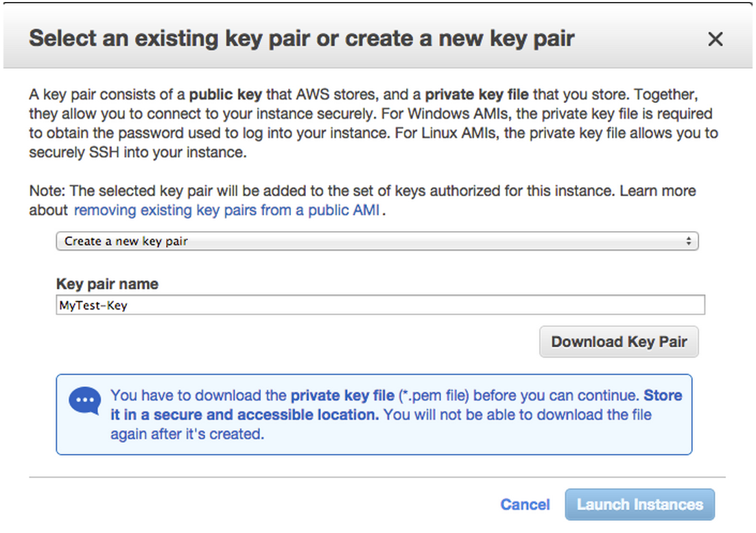Image resolution: width=756 pixels, height=533 pixels.
Task: Open 'removing existing key pairs from a public AMI' link
Action: click(x=226, y=210)
